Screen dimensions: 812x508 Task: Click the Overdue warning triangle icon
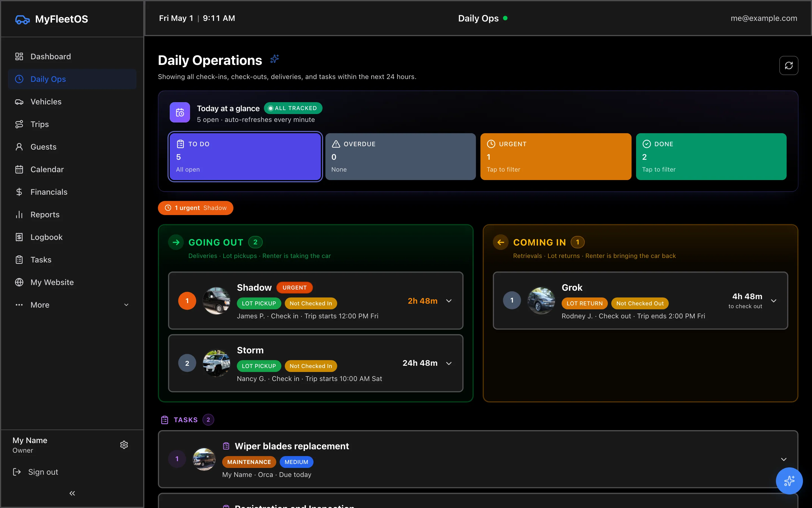click(x=336, y=144)
